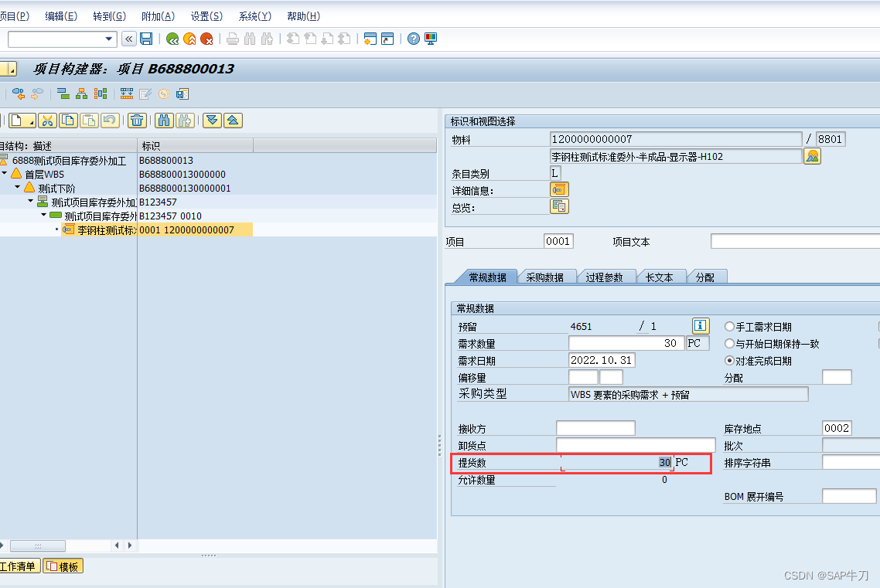Click the Cut scissors icon
The width and height of the screenshot is (880, 588).
47,121
